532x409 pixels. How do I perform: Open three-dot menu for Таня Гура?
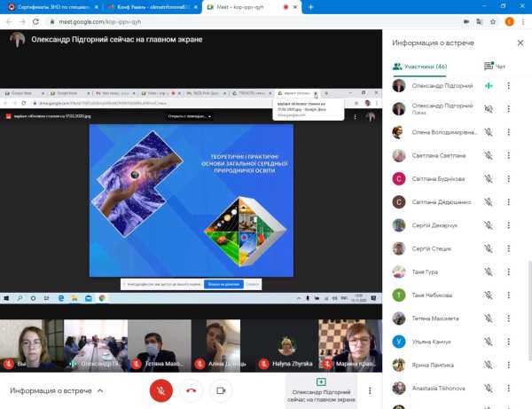(x=509, y=271)
